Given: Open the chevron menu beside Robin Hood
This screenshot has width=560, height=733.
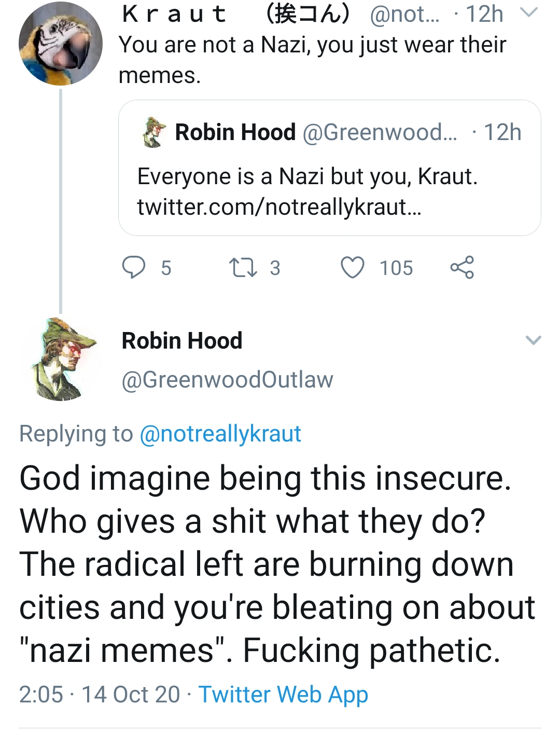Looking at the screenshot, I should click(533, 340).
